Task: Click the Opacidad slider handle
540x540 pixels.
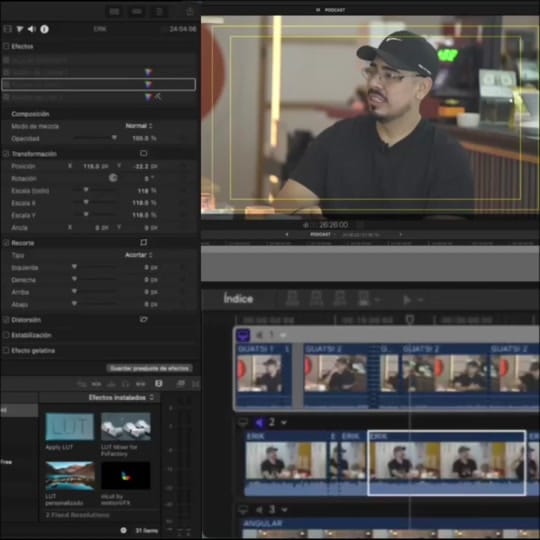Action: point(114,138)
